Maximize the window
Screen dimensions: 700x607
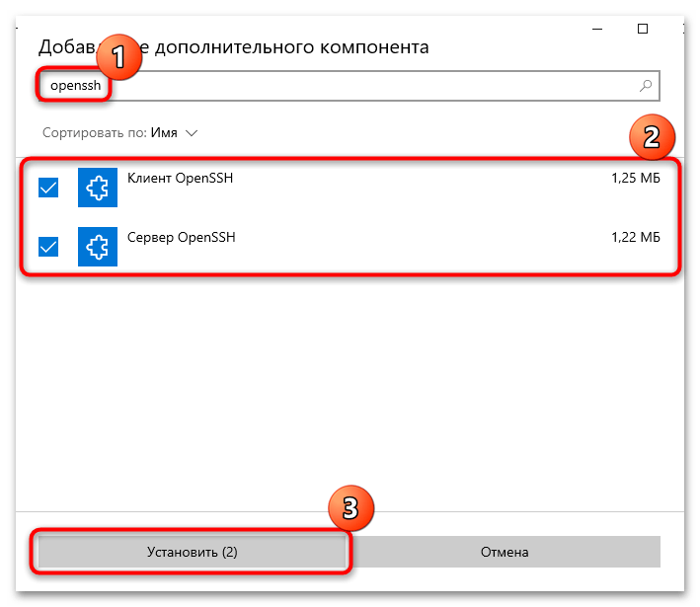coord(643,29)
